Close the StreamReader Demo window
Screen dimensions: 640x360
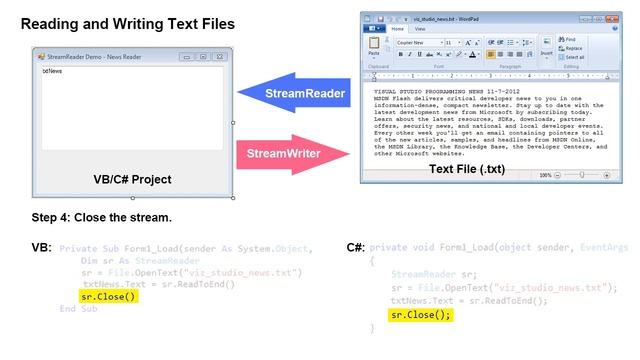click(x=220, y=57)
